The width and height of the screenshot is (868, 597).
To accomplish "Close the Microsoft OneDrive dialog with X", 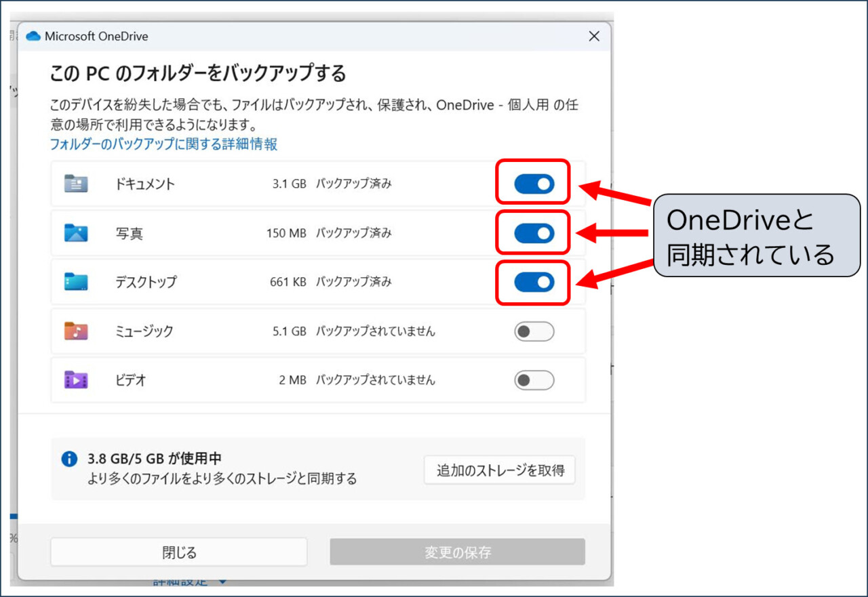I will (594, 37).
